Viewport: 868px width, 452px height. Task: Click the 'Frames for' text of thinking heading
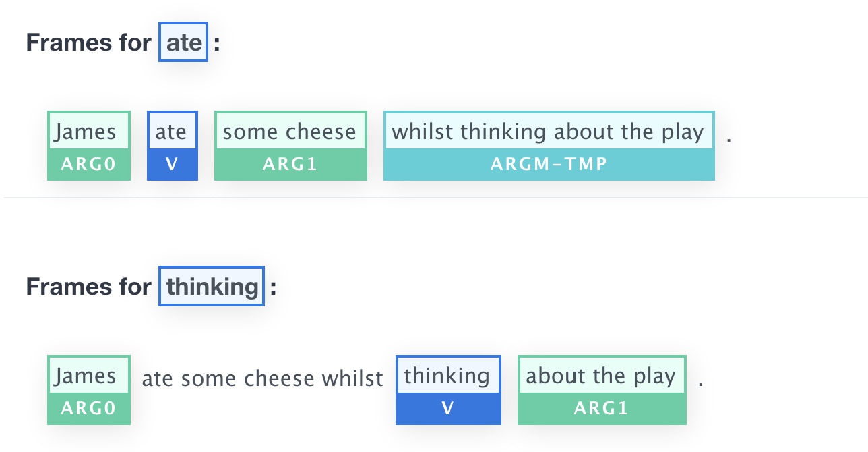89,287
